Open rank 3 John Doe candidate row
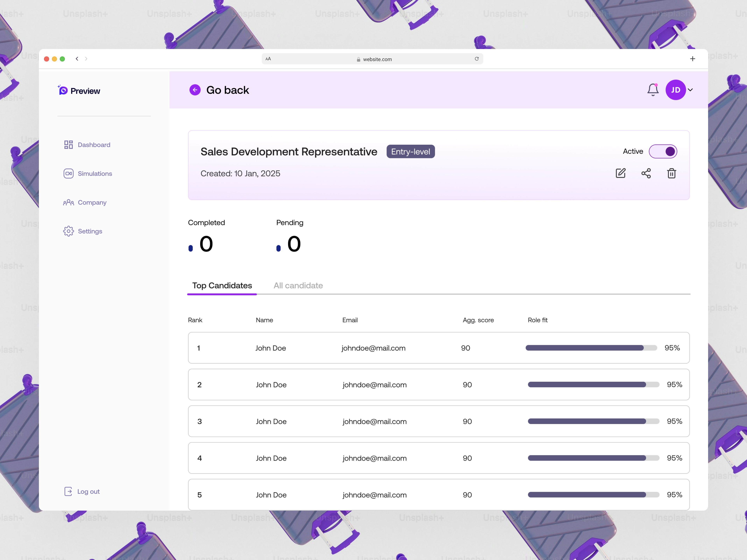Image resolution: width=747 pixels, height=560 pixels. pyautogui.click(x=271, y=421)
